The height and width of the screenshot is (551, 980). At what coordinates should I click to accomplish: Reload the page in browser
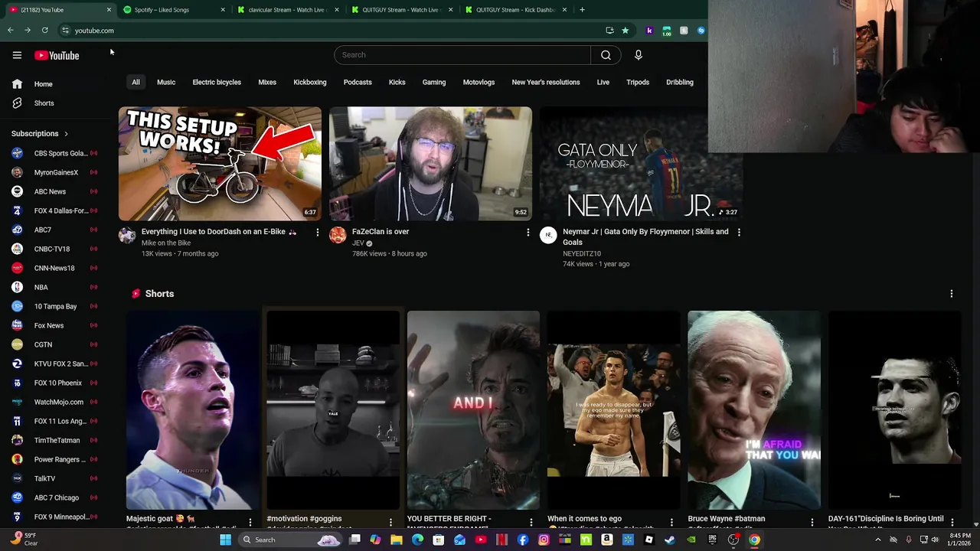[x=44, y=31]
